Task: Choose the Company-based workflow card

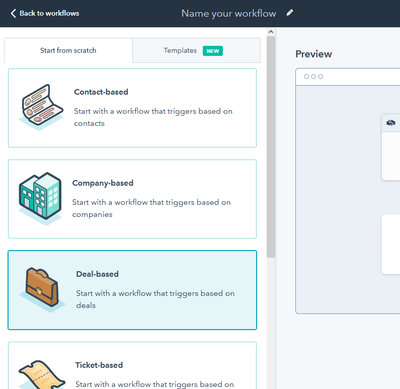Action: [132, 199]
